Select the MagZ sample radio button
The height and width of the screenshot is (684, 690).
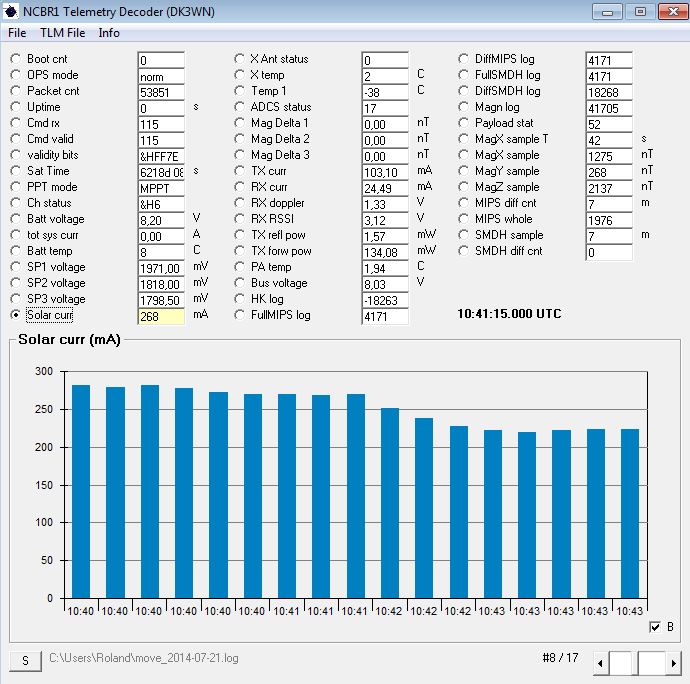pos(463,187)
